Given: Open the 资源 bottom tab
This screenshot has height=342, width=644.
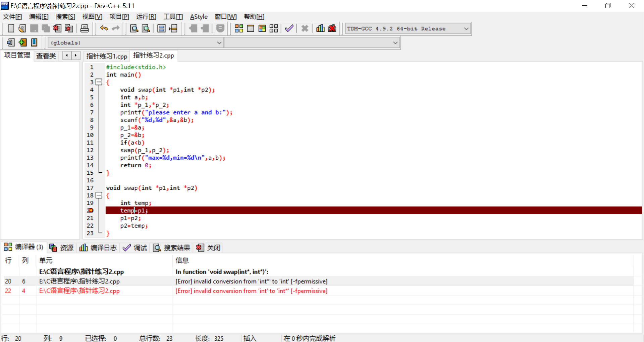Looking at the screenshot, I should click(62, 247).
